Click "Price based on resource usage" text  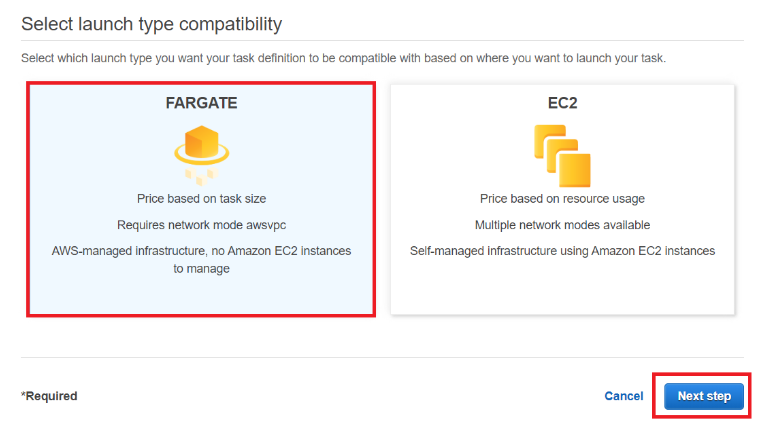(562, 199)
